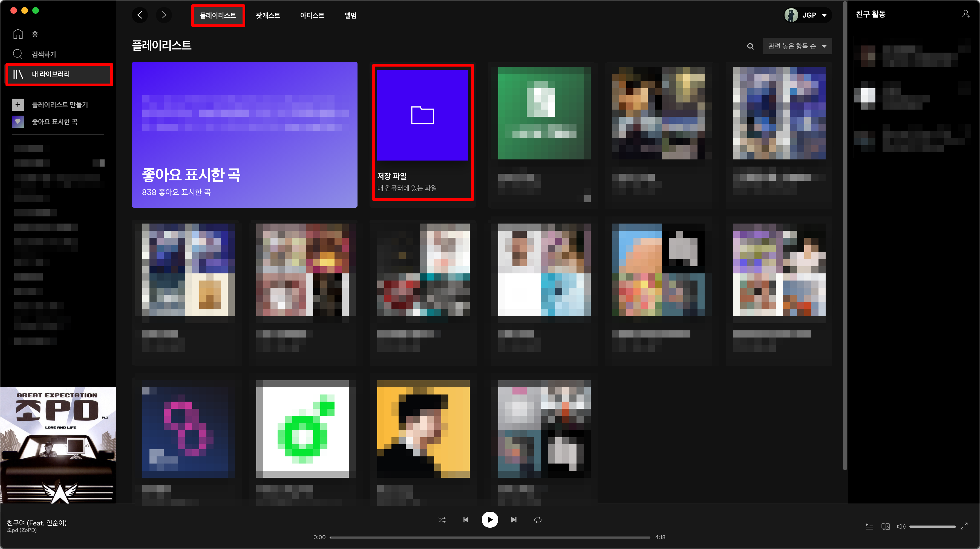This screenshot has width=980, height=549.
Task: Expand player to full screen
Action: (964, 527)
